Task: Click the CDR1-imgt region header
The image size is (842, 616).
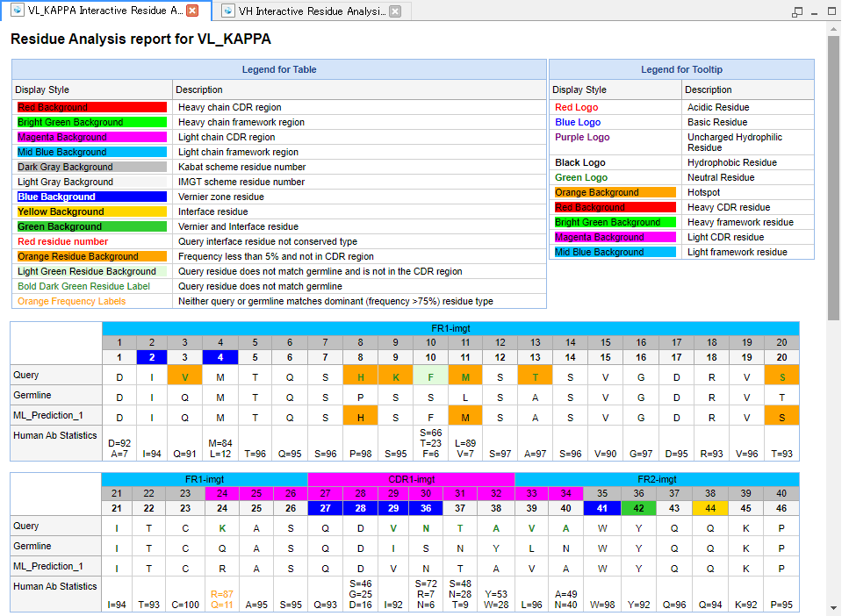Action: 411,479
